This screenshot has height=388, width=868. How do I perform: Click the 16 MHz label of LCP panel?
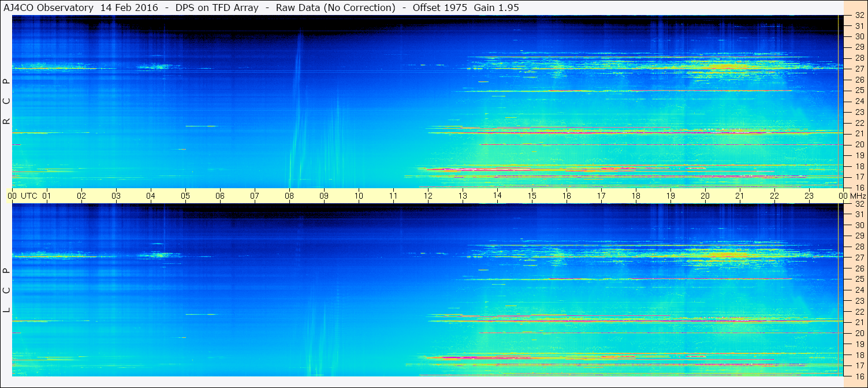click(859, 376)
